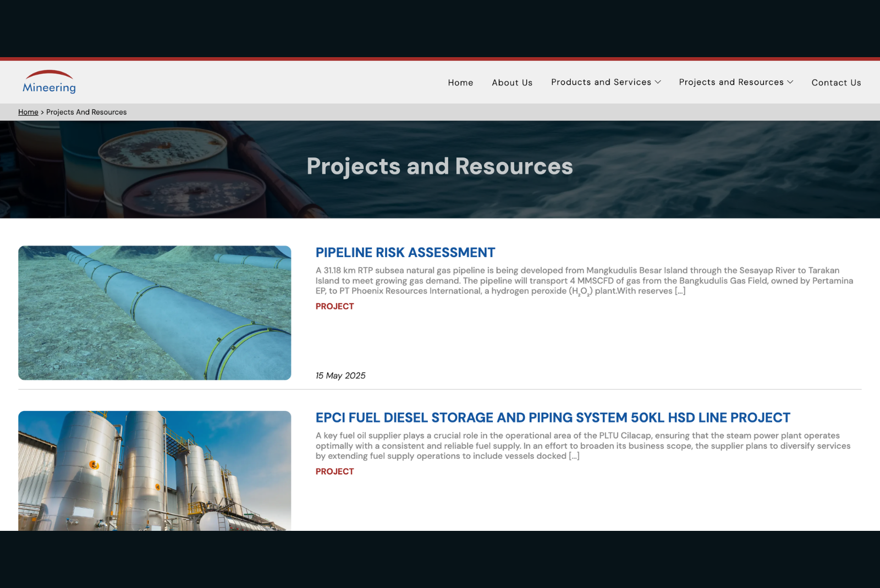Click the pipeline excerpt's [...] read-more text
Screen dimensions: 880x588
click(x=680, y=291)
